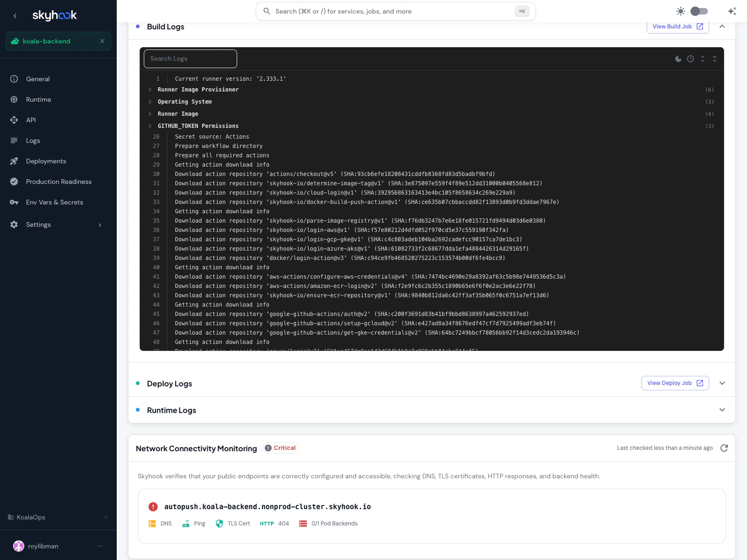Click the 0/1 Pod Backends indicator
This screenshot has height=560, width=747.
[328, 523]
